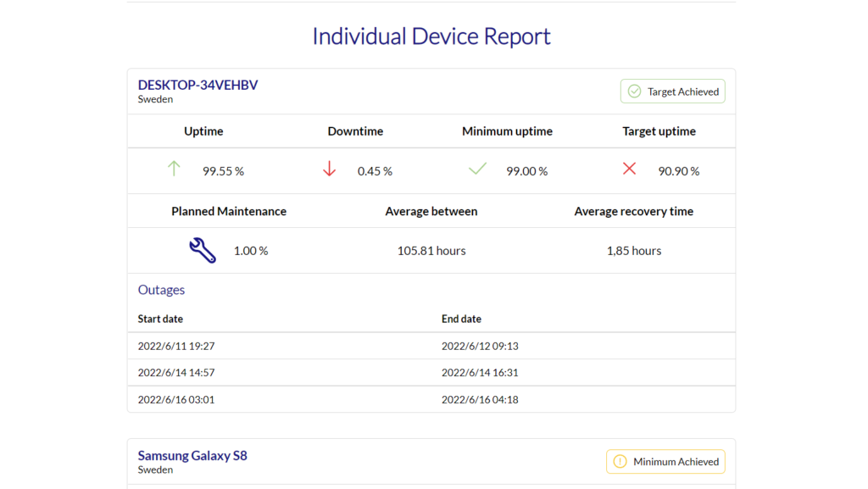Image resolution: width=868 pixels, height=489 pixels.
Task: Click the red X target uptime icon
Action: [629, 169]
